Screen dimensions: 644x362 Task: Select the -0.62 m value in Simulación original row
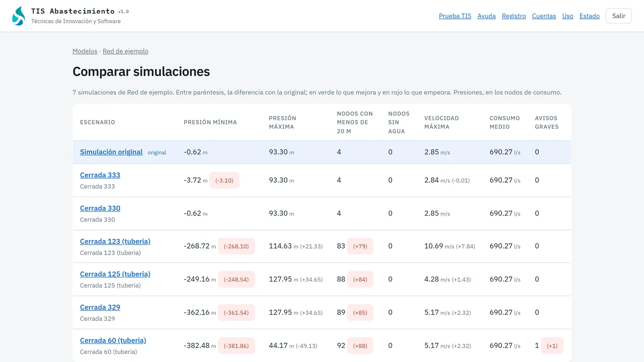tap(196, 152)
